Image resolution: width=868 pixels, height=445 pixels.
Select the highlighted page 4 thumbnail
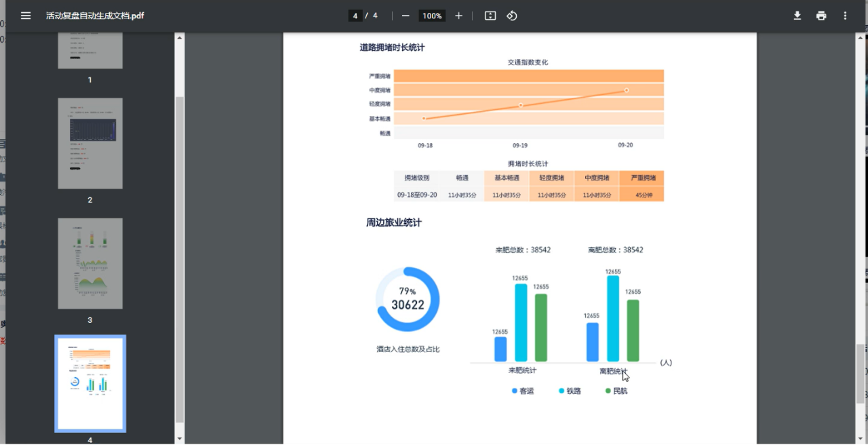pos(90,383)
